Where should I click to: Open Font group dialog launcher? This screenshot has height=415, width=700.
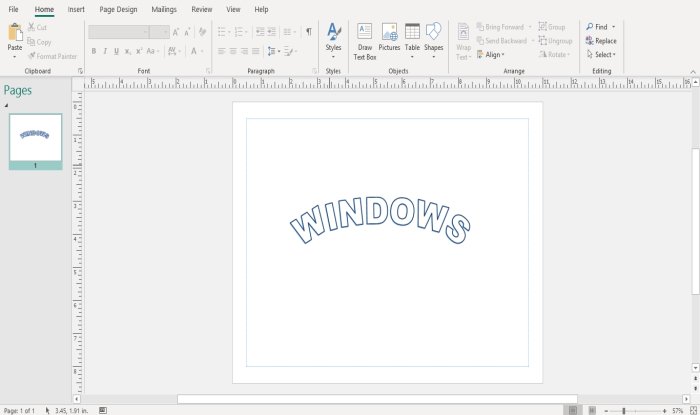click(208, 71)
